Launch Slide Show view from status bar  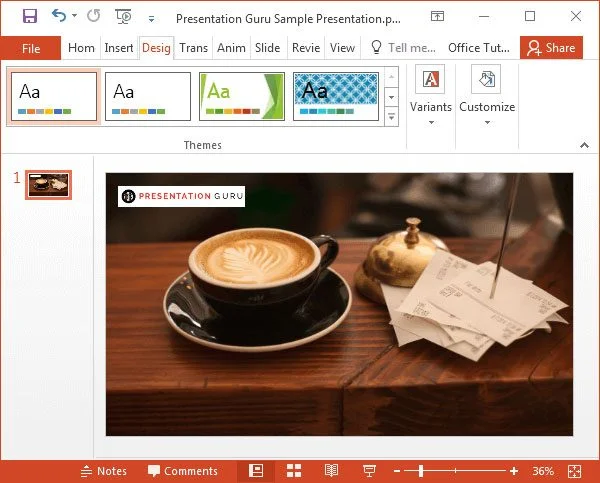pos(369,471)
